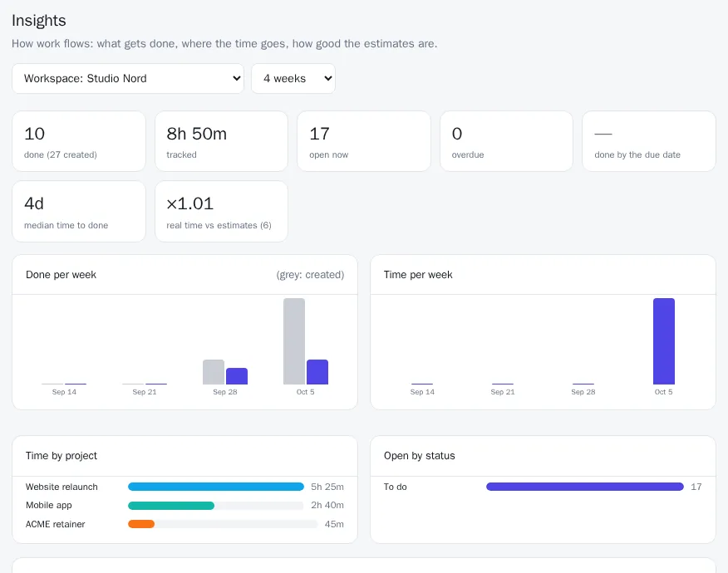Image resolution: width=728 pixels, height=573 pixels.
Task: Open the Workspace: Studio Nord dropdown
Action: pyautogui.click(x=128, y=78)
